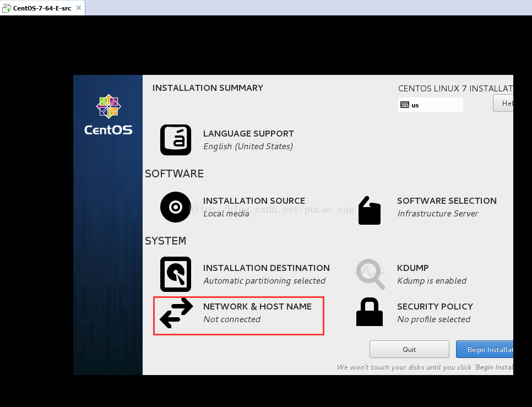The width and height of the screenshot is (532, 407).
Task: Click the SYSTEM section heading
Action: pos(165,241)
